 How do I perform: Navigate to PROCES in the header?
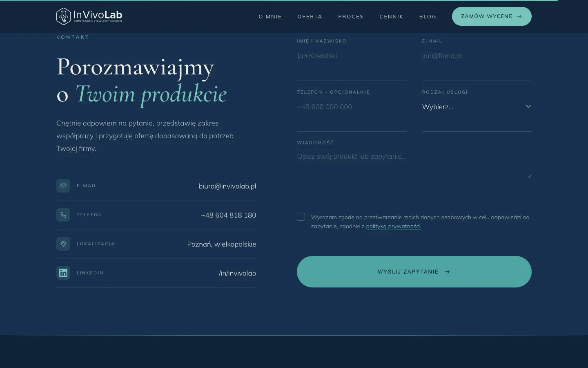pos(351,17)
